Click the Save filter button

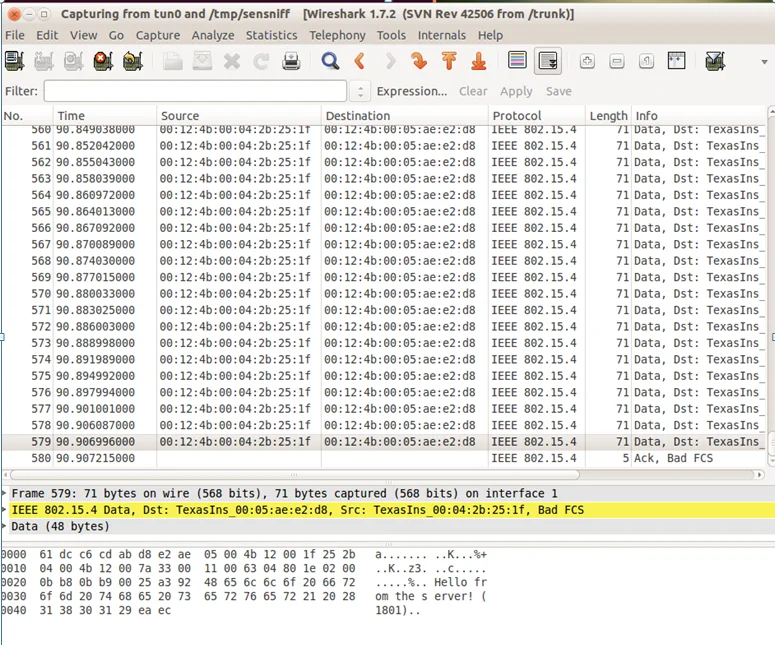(559, 91)
